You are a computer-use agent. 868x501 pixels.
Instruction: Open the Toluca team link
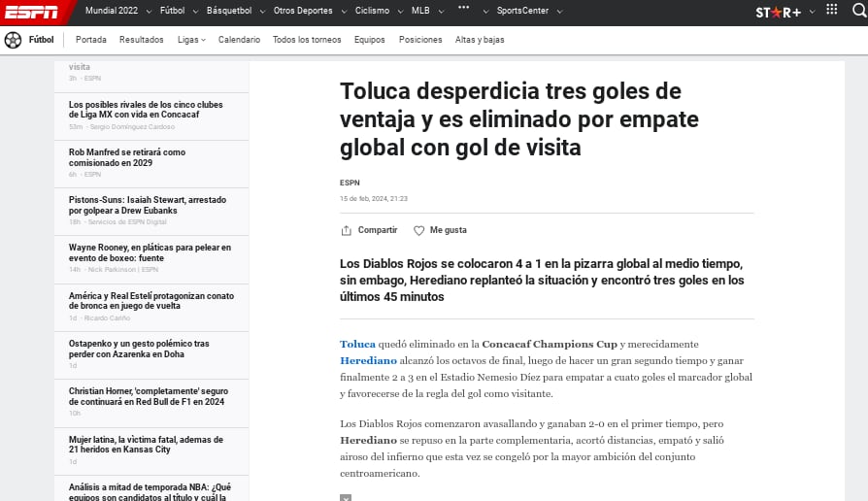[357, 345]
